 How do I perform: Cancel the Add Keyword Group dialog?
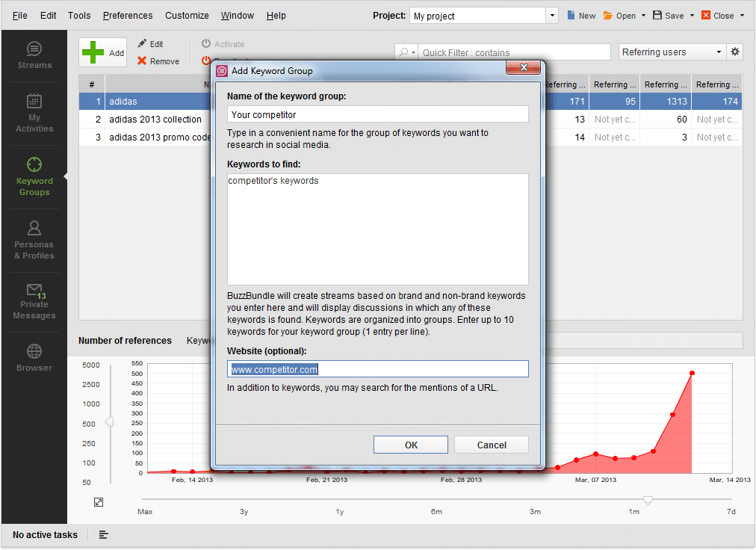pyautogui.click(x=491, y=444)
